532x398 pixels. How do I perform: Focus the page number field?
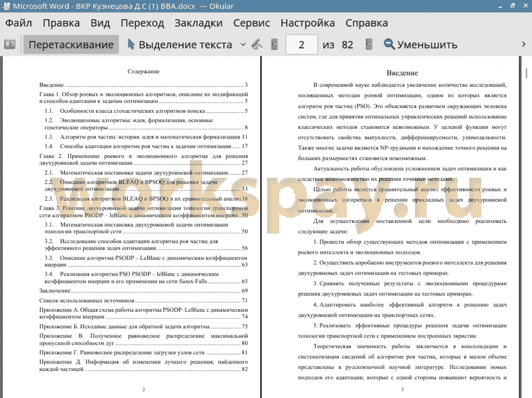302,45
